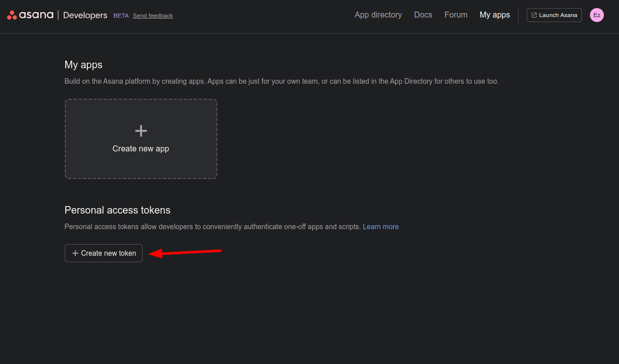Click the Personal access tokens heading
The width and height of the screenshot is (619, 364).
click(117, 210)
